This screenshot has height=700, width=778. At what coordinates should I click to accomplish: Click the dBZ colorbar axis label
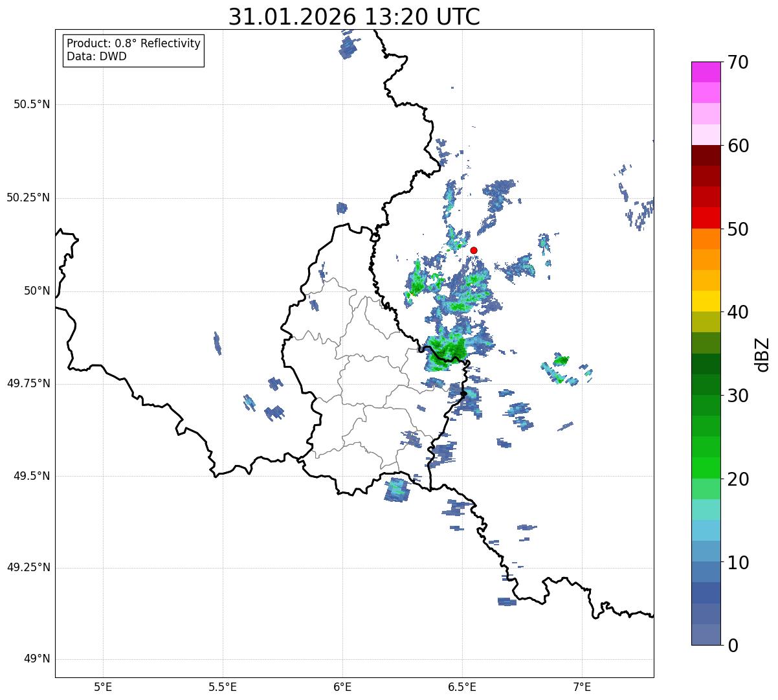point(762,354)
